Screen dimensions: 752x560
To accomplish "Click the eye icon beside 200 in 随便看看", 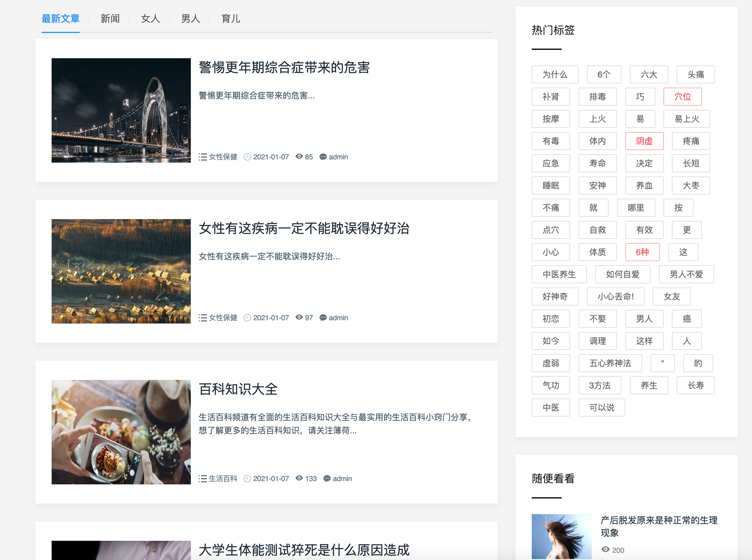I will click(605, 549).
